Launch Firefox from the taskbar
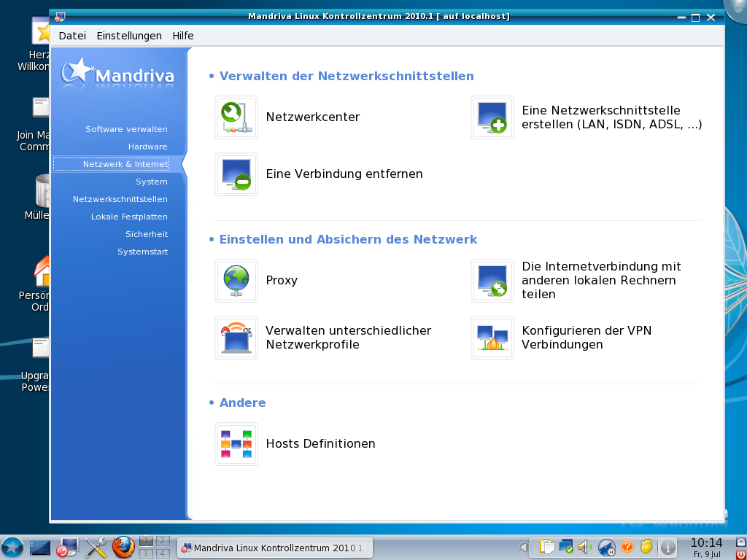Image resolution: width=747 pixels, height=560 pixels. click(x=123, y=547)
